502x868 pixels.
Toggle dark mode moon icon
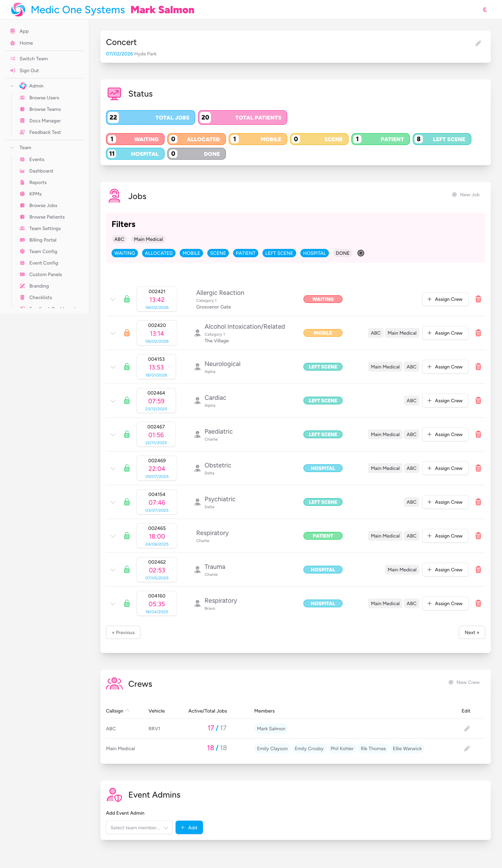[485, 10]
